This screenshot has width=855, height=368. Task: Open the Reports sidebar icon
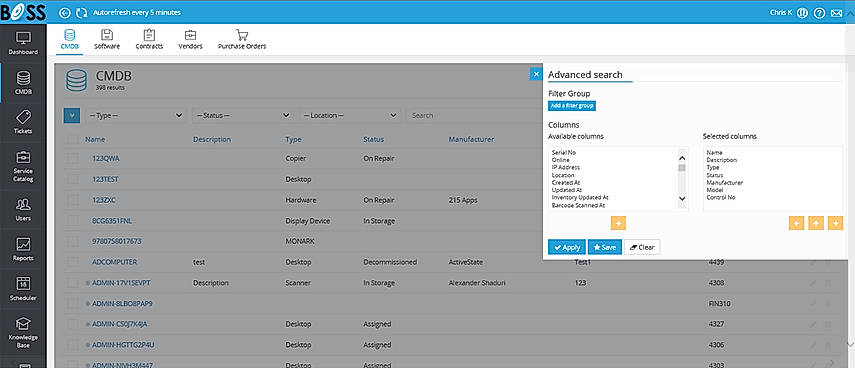click(x=23, y=250)
